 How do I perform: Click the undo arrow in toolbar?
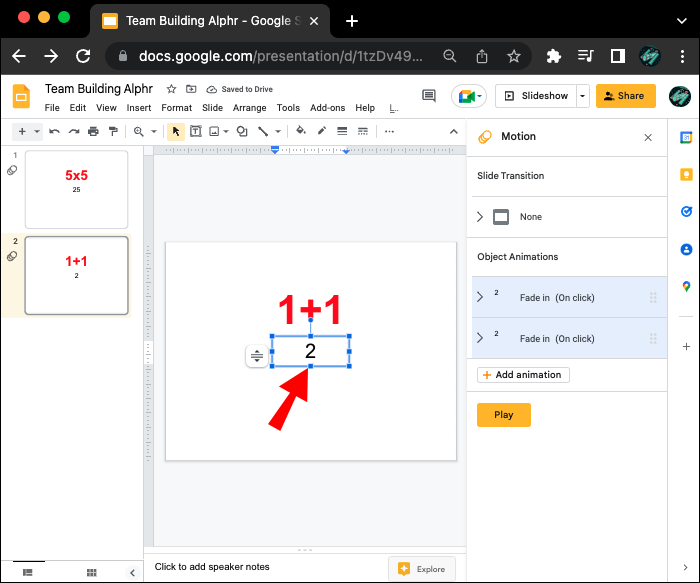[x=54, y=132]
